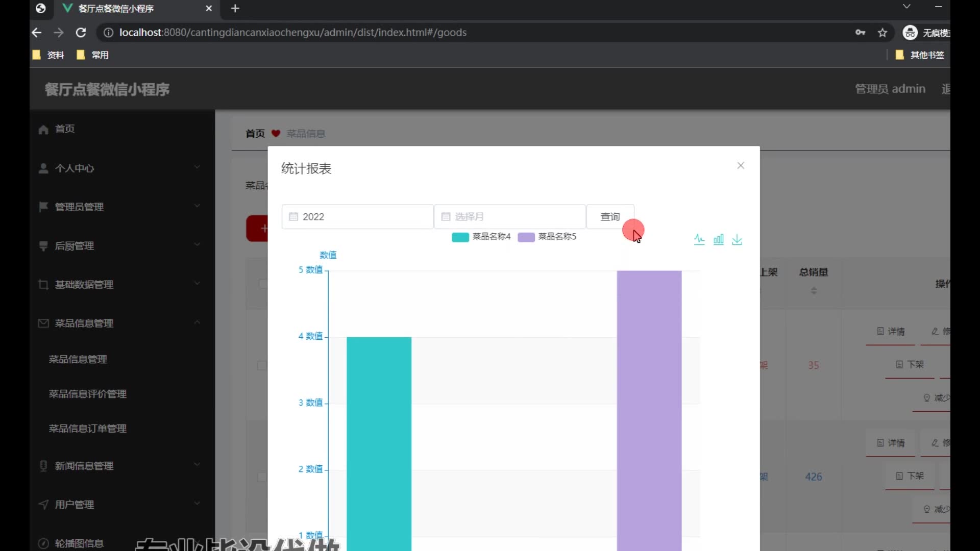Viewport: 980px width, 551px height.
Task: Expand 基础数据管理 sidebar menu
Action: tap(122, 284)
